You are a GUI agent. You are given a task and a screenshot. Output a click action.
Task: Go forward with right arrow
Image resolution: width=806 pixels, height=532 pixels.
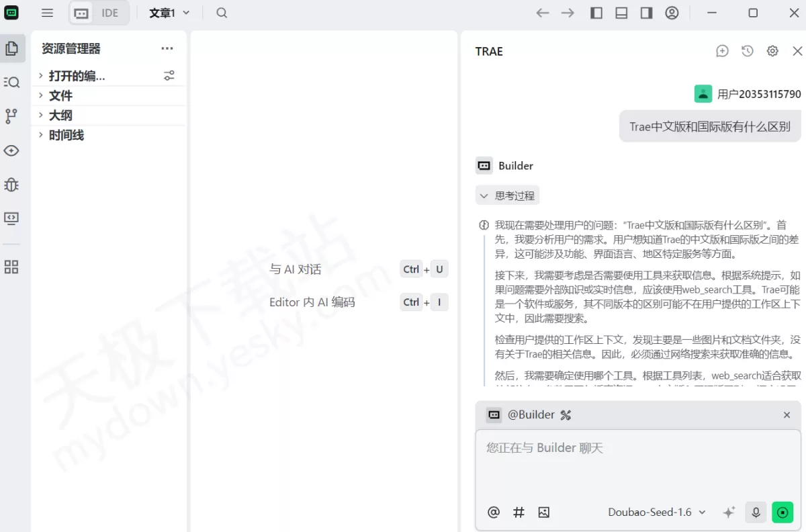tap(568, 13)
